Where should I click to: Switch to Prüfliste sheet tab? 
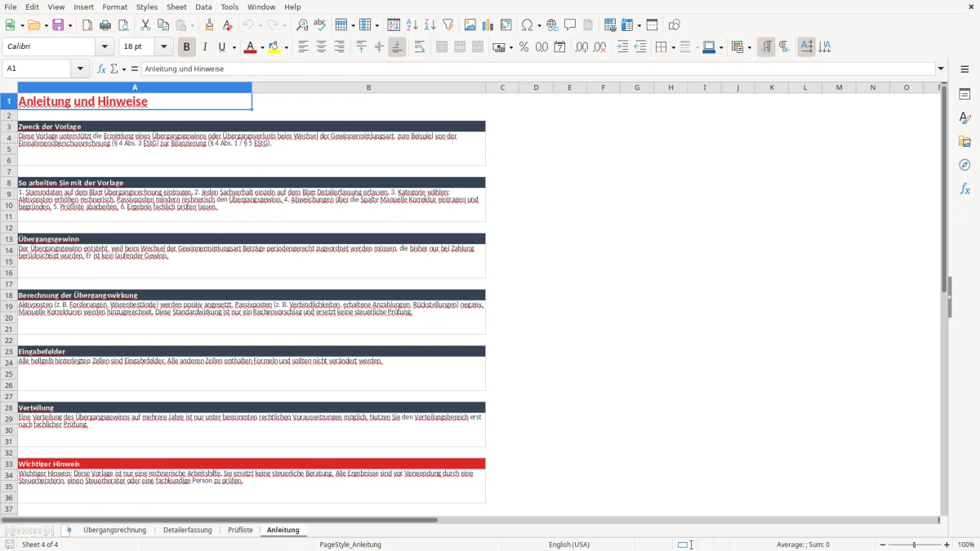click(x=240, y=530)
